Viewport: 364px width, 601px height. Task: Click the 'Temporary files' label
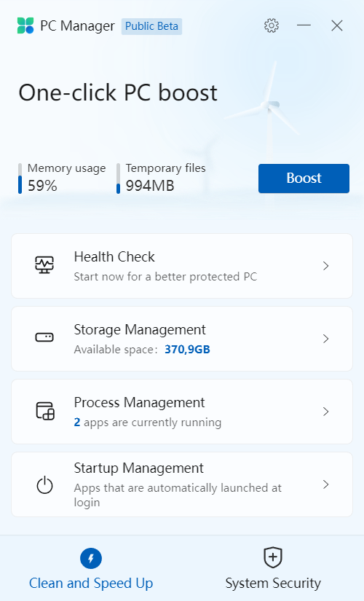pyautogui.click(x=165, y=168)
